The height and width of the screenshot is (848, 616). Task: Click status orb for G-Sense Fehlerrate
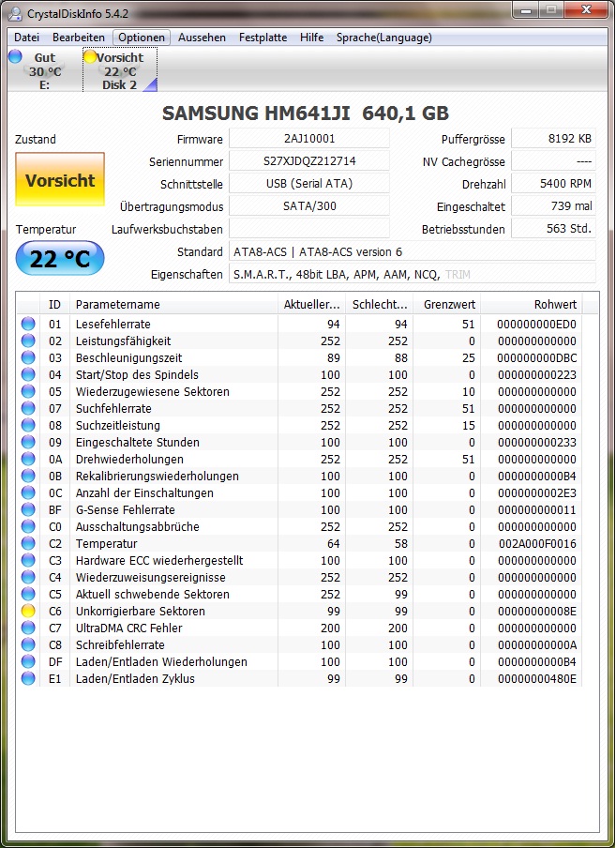[x=27, y=509]
